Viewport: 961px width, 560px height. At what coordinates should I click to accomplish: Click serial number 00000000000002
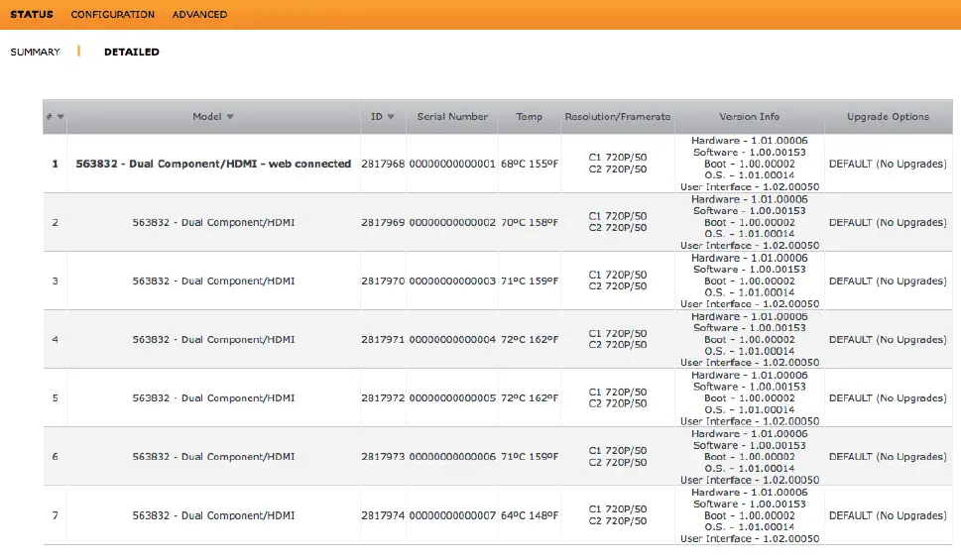[452, 222]
